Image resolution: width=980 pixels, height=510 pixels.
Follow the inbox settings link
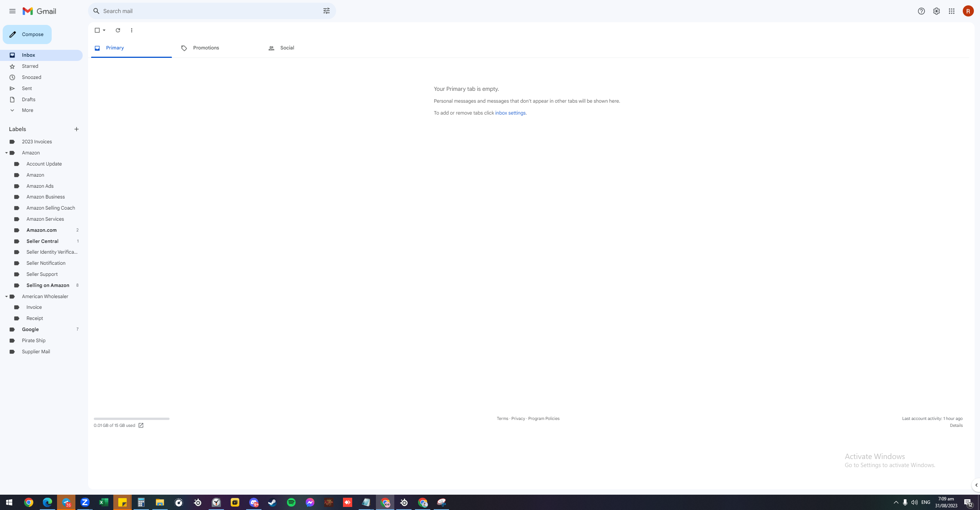pyautogui.click(x=510, y=113)
